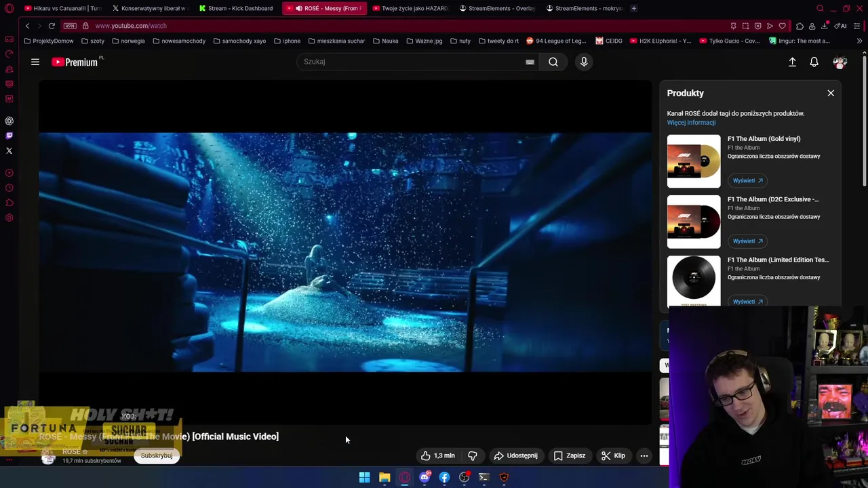Subscribe to ROSÉ via Subskrybuj
Viewport: 868px width, 488px height.
pyautogui.click(x=157, y=455)
